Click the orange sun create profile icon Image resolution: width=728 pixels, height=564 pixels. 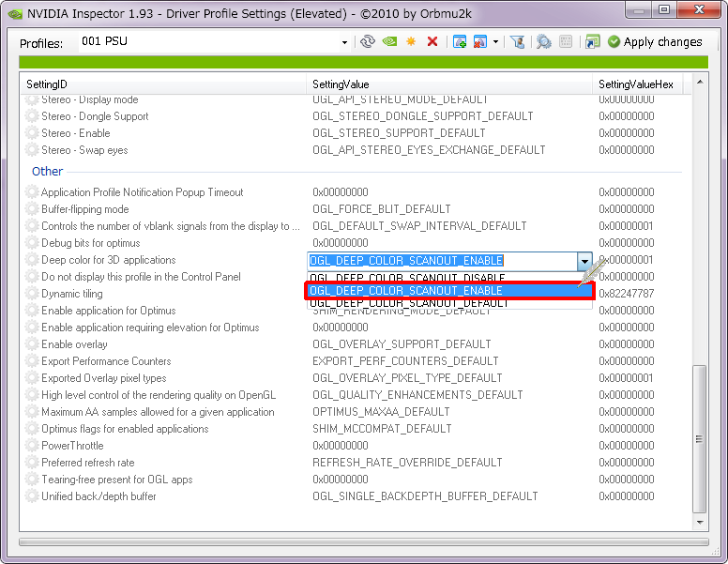click(411, 42)
